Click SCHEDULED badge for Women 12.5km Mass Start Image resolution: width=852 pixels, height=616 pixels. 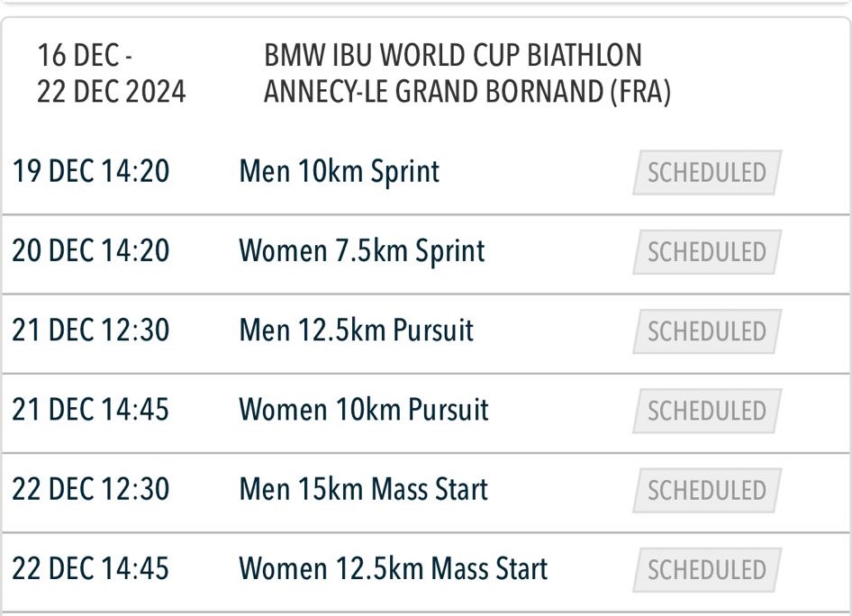point(707,570)
